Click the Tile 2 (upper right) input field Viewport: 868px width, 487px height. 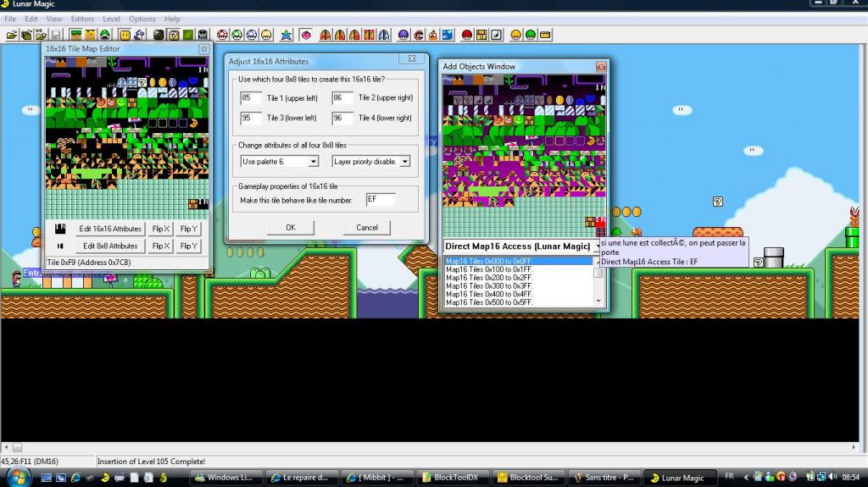click(x=342, y=98)
